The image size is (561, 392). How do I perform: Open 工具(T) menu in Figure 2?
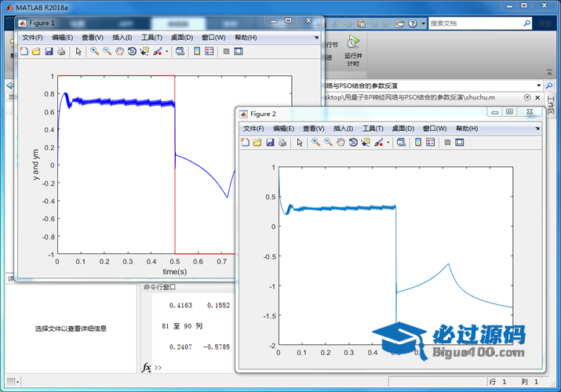pos(373,129)
